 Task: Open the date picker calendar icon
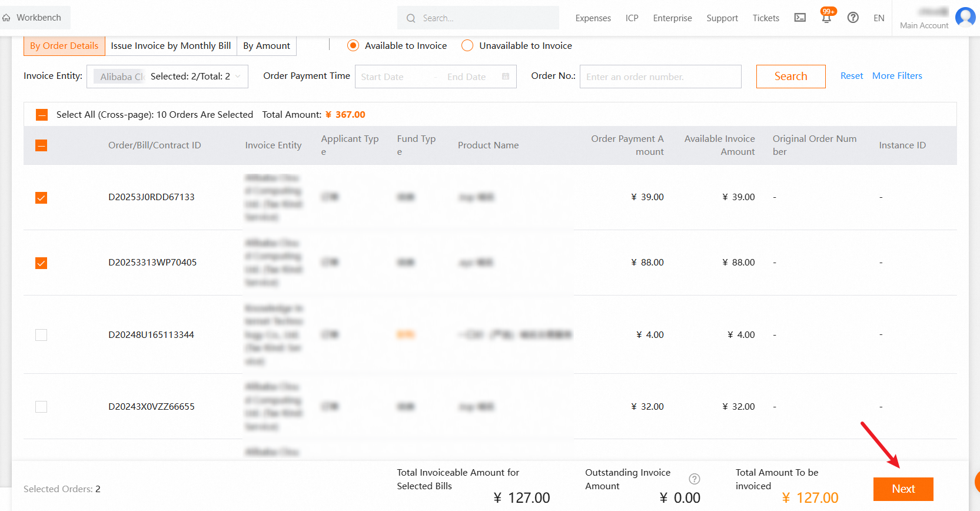point(506,77)
